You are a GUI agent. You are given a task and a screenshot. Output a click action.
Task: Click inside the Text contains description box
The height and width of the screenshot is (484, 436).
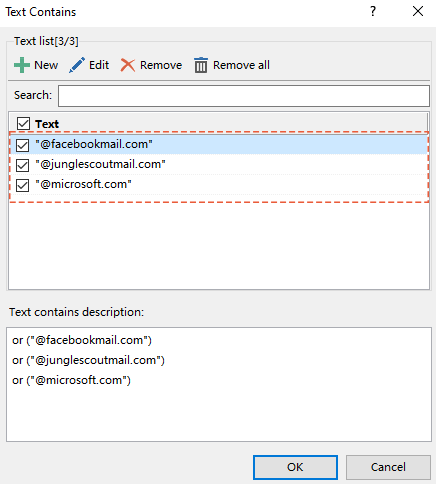[x=219, y=384]
